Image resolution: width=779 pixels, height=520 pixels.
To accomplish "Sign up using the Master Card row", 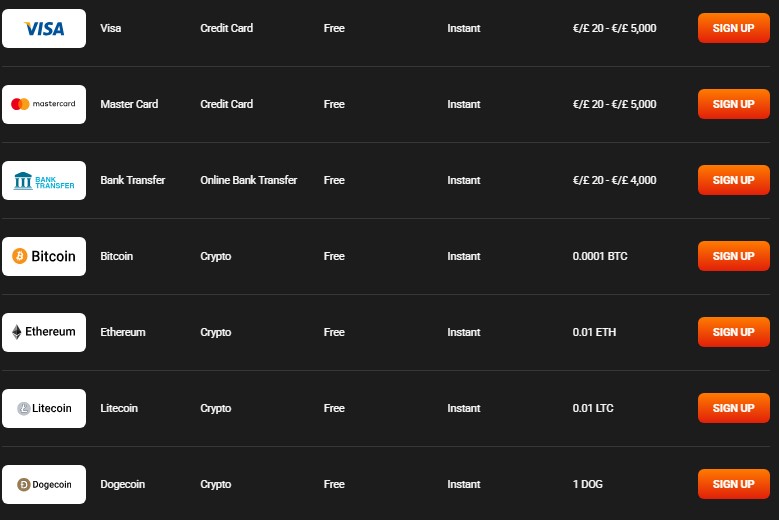I will [x=734, y=104].
